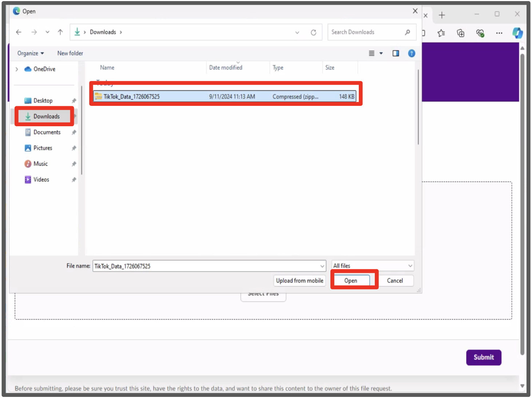
Task: Cancel the Open dialog
Action: 395,280
